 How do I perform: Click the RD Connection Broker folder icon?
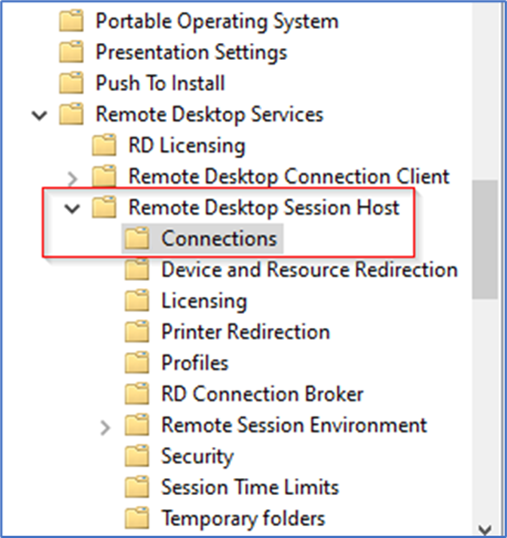click(x=137, y=394)
